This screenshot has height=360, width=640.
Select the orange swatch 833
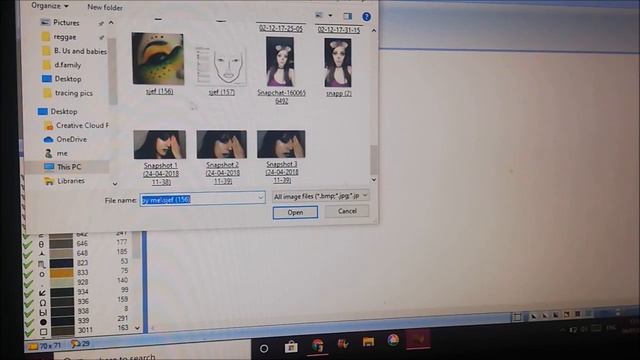pos(62,273)
